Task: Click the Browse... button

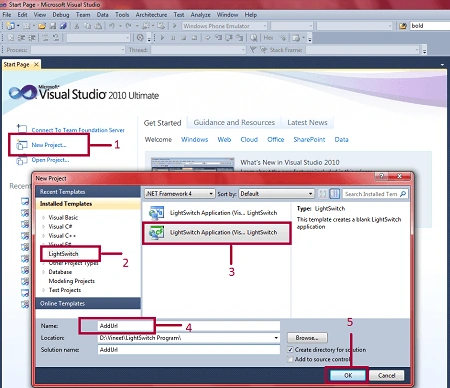Action: (x=307, y=338)
